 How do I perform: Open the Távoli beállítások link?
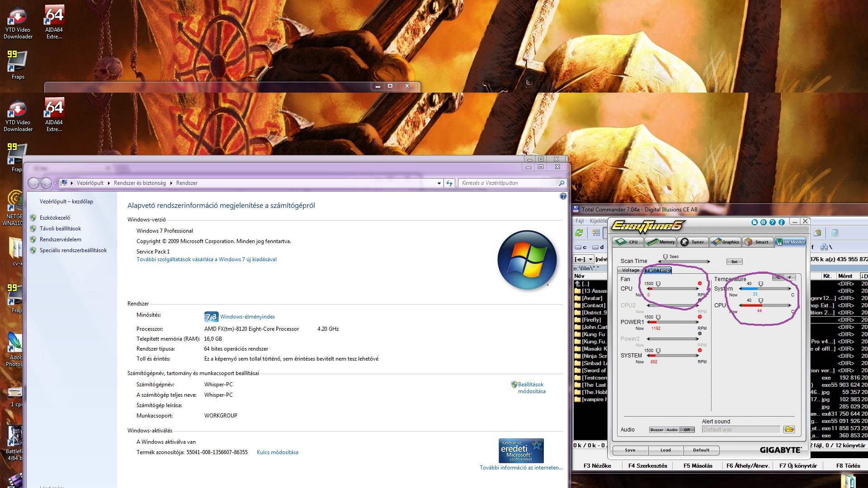(x=60, y=229)
